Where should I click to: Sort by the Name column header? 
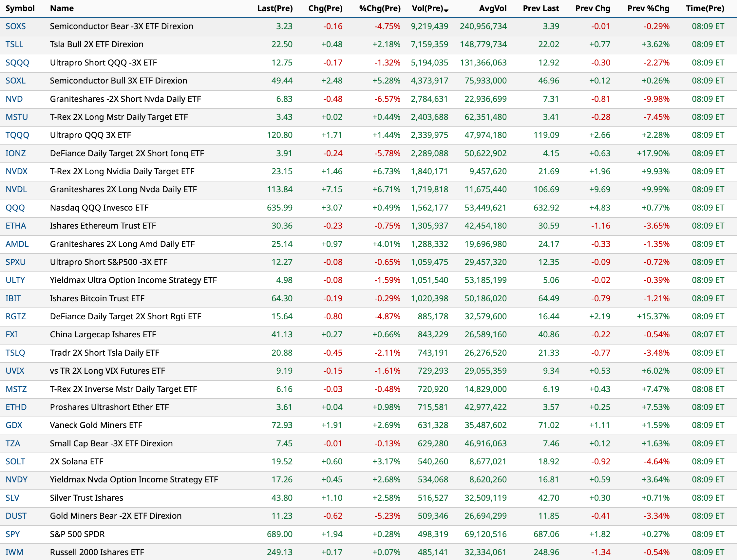tap(62, 8)
